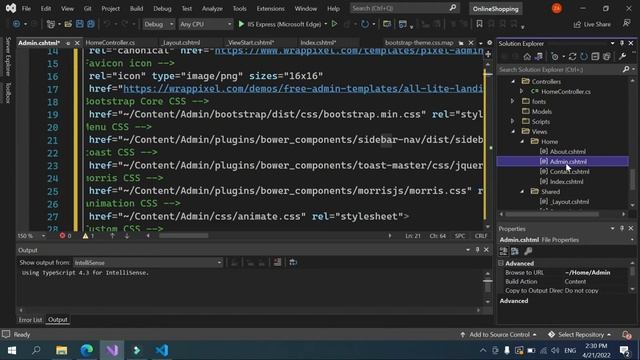640x360 pixels.
Task: Click the Save All toolbar icon
Action: [91, 24]
